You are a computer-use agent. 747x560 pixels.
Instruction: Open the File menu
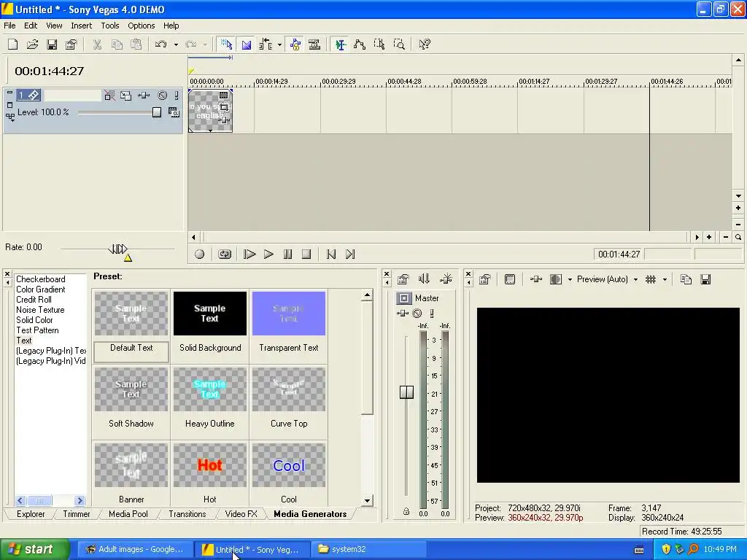coord(9,26)
